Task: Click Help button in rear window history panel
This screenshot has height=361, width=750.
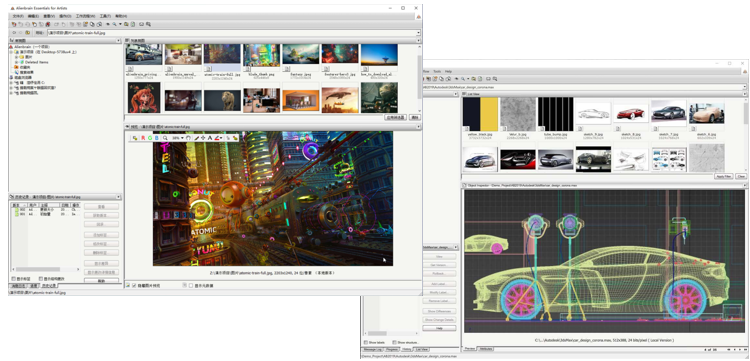Action: tap(440, 328)
